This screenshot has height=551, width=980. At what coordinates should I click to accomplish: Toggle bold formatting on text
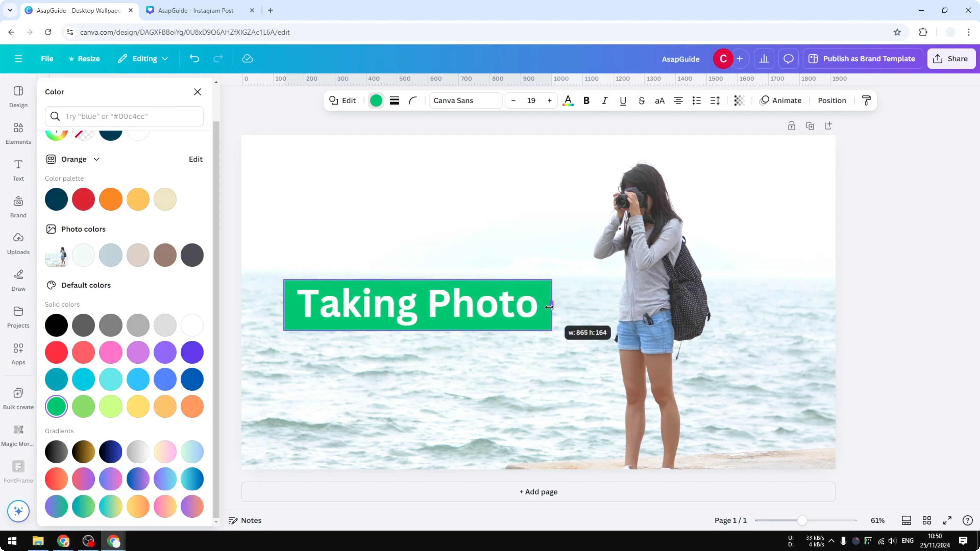(586, 100)
